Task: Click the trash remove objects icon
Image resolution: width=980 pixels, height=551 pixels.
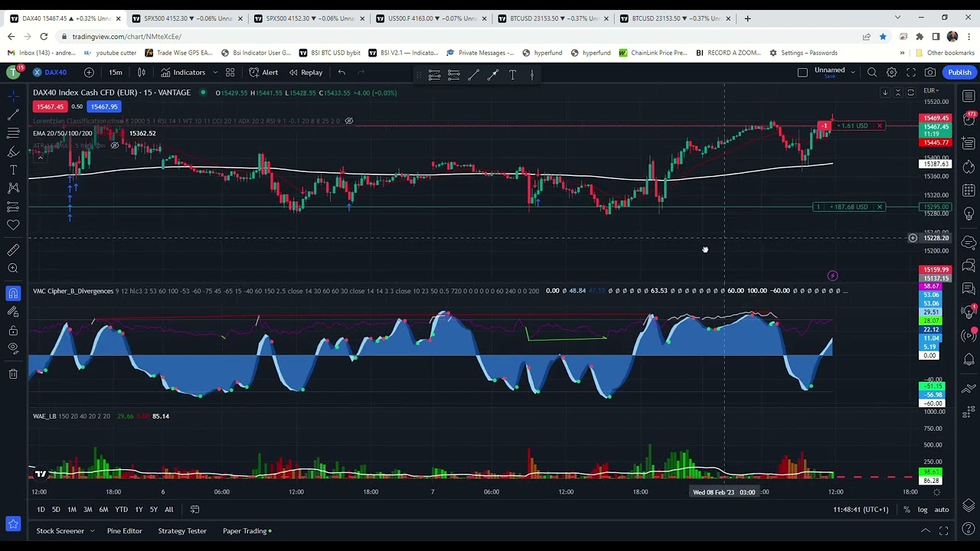Action: 13,373
